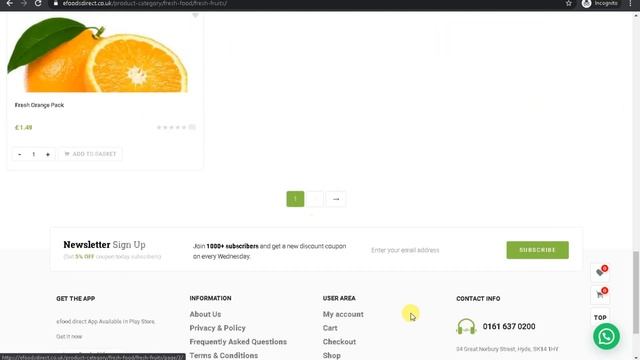Click phone number 0161 637 0200
The width and height of the screenshot is (640, 360).
509,327
